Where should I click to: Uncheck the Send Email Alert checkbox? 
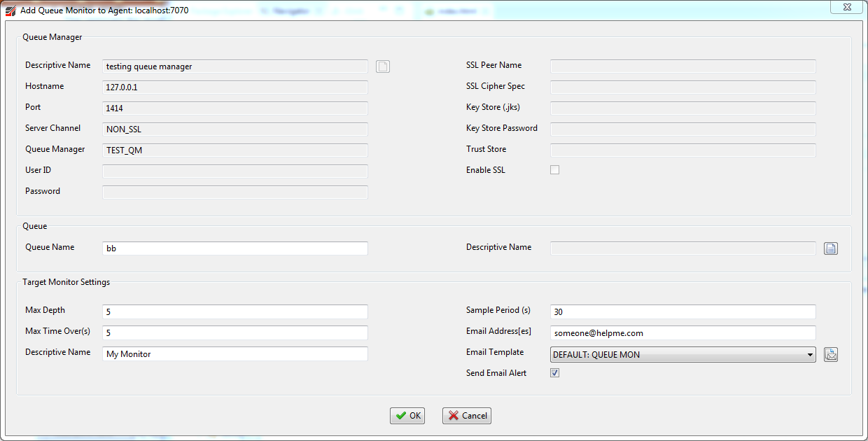click(x=554, y=373)
